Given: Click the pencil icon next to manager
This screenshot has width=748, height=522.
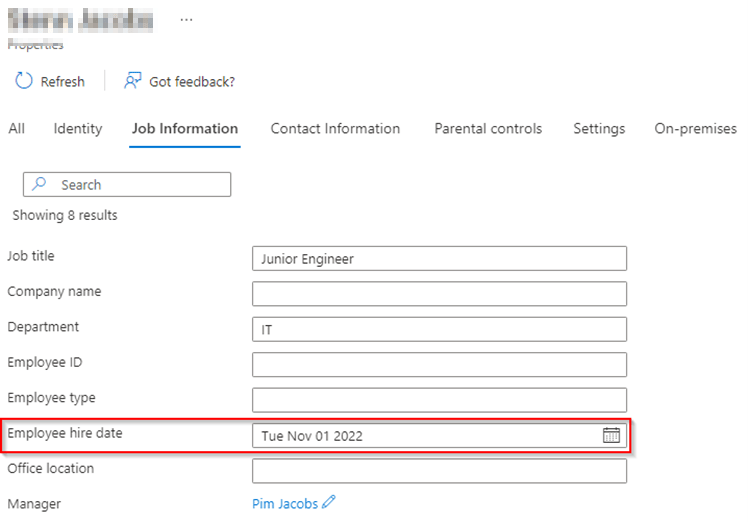Looking at the screenshot, I should click(329, 503).
